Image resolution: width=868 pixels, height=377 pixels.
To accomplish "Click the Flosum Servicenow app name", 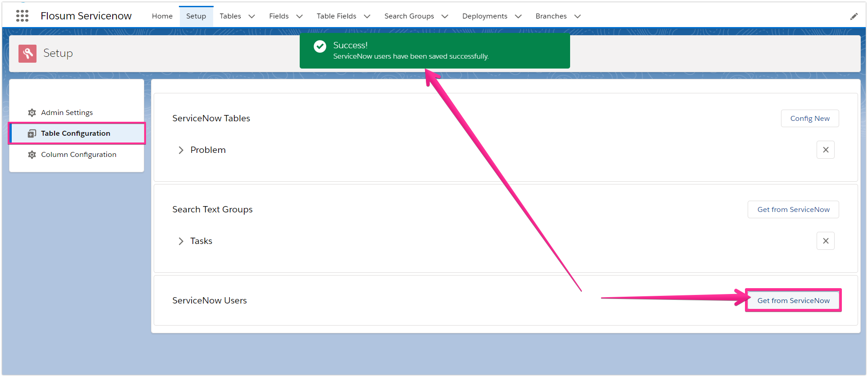I will (86, 16).
